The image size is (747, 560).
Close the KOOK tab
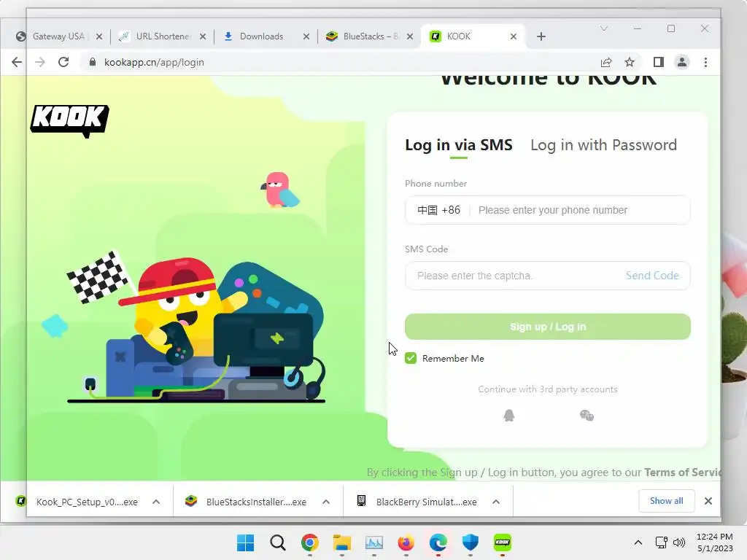pyautogui.click(x=514, y=36)
